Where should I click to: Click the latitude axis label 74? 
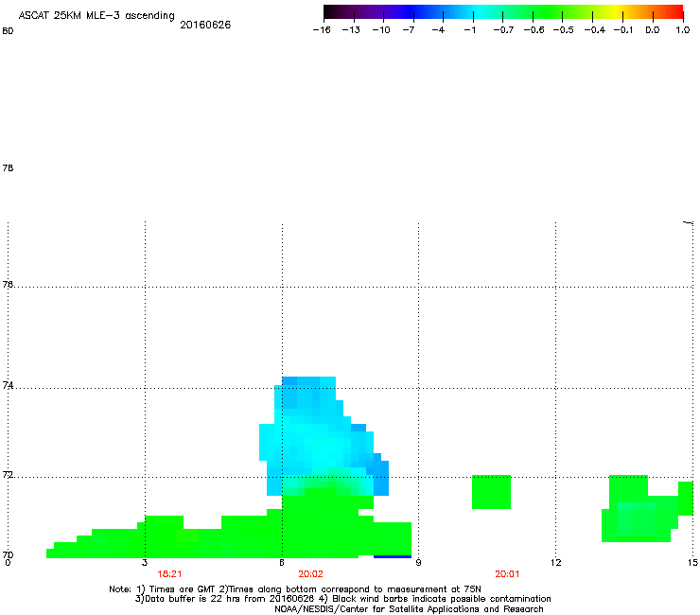pos(8,385)
